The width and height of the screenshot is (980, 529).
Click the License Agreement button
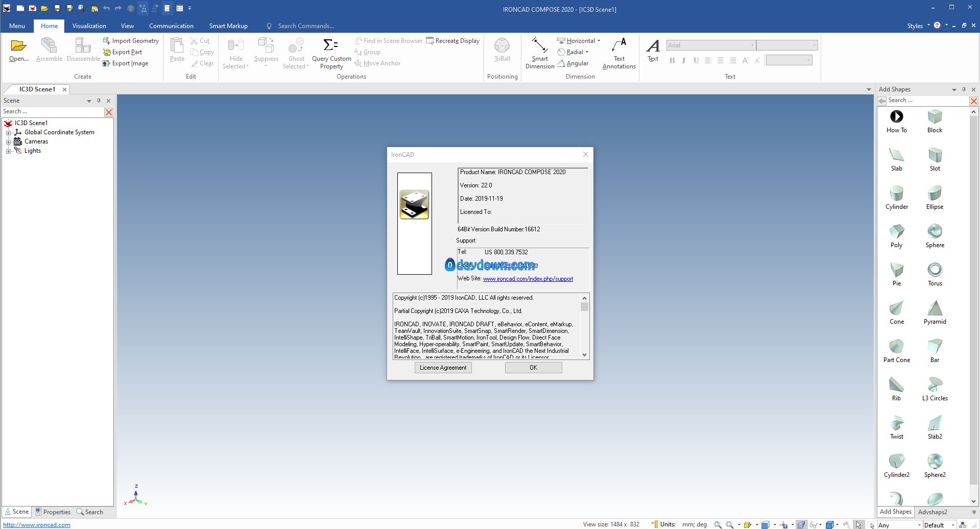[x=443, y=368]
